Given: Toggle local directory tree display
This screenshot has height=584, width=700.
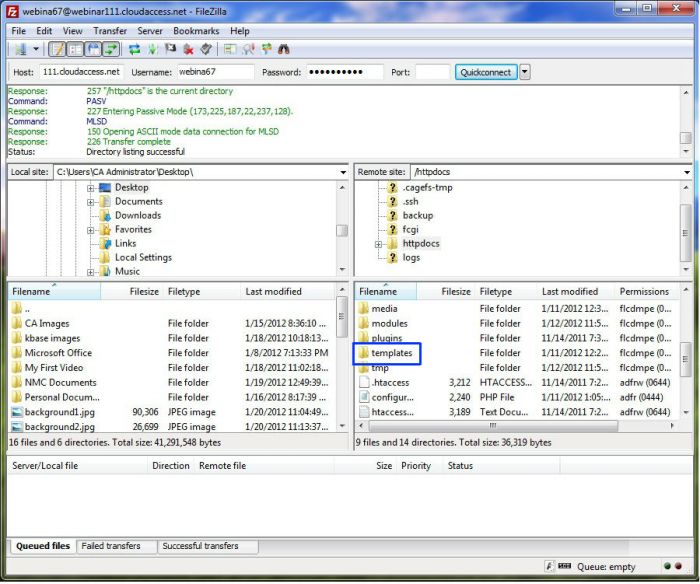Looking at the screenshot, I should 75,49.
